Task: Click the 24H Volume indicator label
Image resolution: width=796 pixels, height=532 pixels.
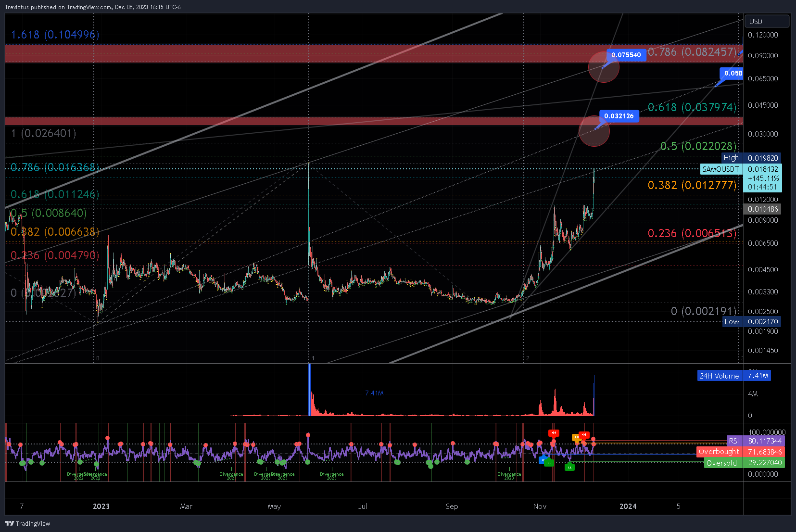Action: click(719, 376)
